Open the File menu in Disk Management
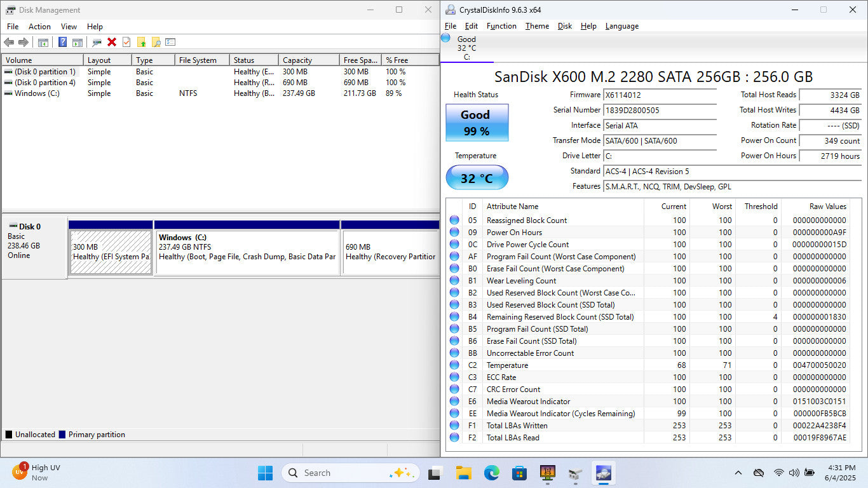 [13, 27]
